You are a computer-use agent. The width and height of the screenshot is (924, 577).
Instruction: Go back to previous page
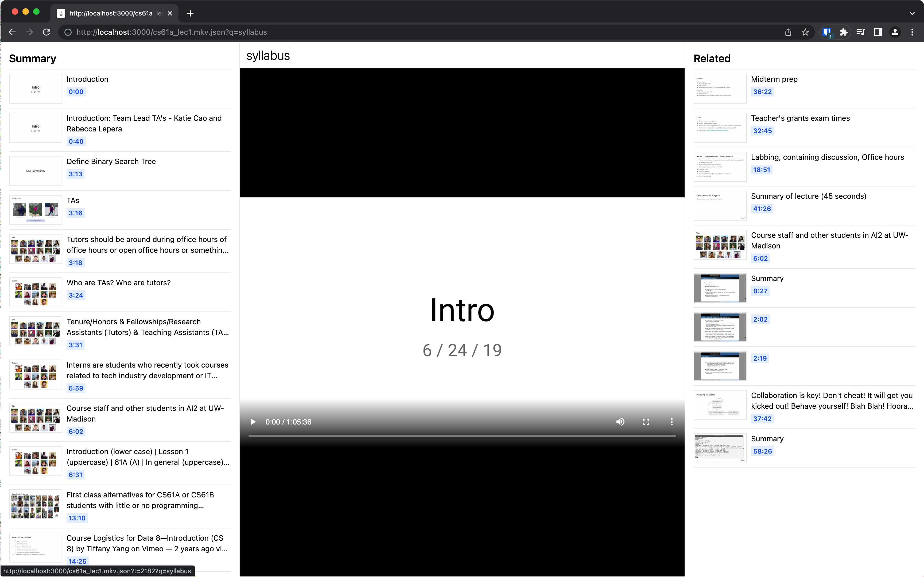12,32
